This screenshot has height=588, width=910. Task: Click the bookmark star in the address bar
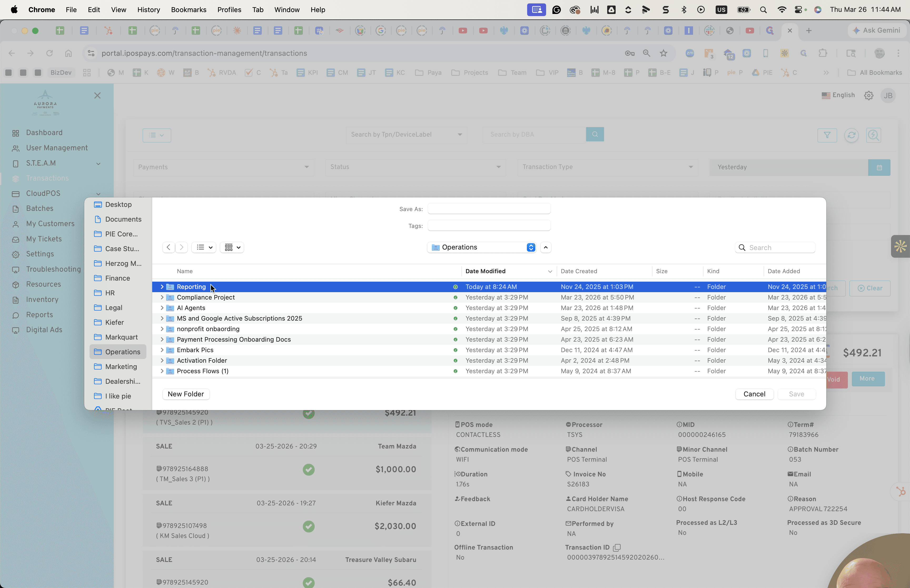coord(663,53)
